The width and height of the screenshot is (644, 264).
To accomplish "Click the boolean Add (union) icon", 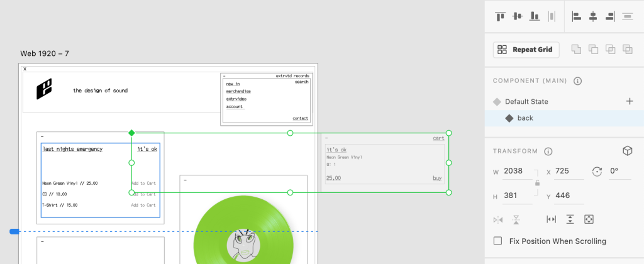I will point(575,50).
